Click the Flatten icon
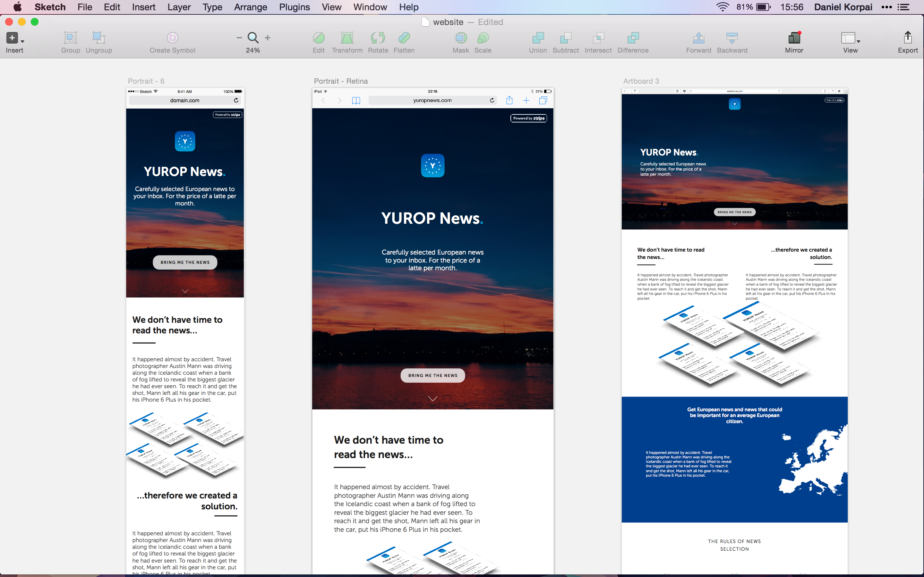Image resolution: width=924 pixels, height=577 pixels. (x=404, y=38)
